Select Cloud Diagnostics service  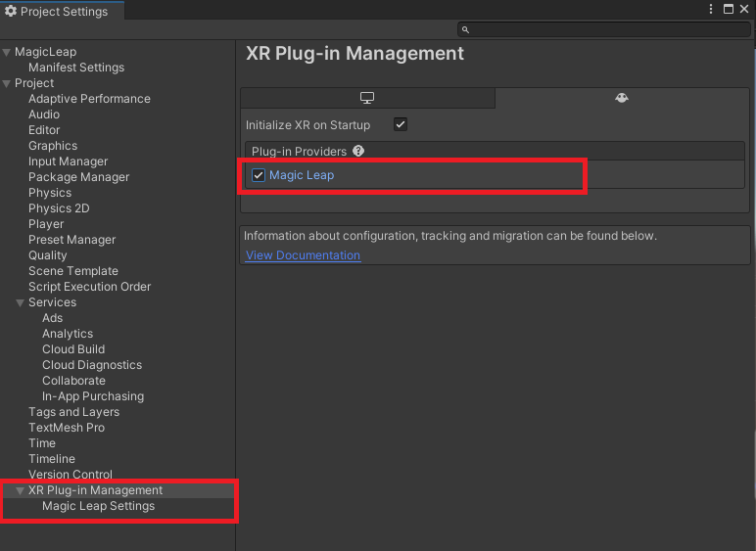tap(92, 365)
